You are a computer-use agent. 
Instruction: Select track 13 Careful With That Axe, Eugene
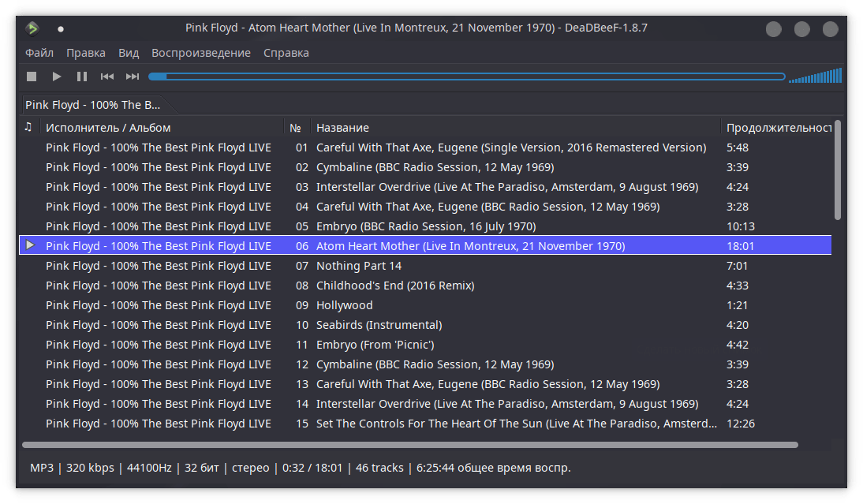tap(425, 384)
